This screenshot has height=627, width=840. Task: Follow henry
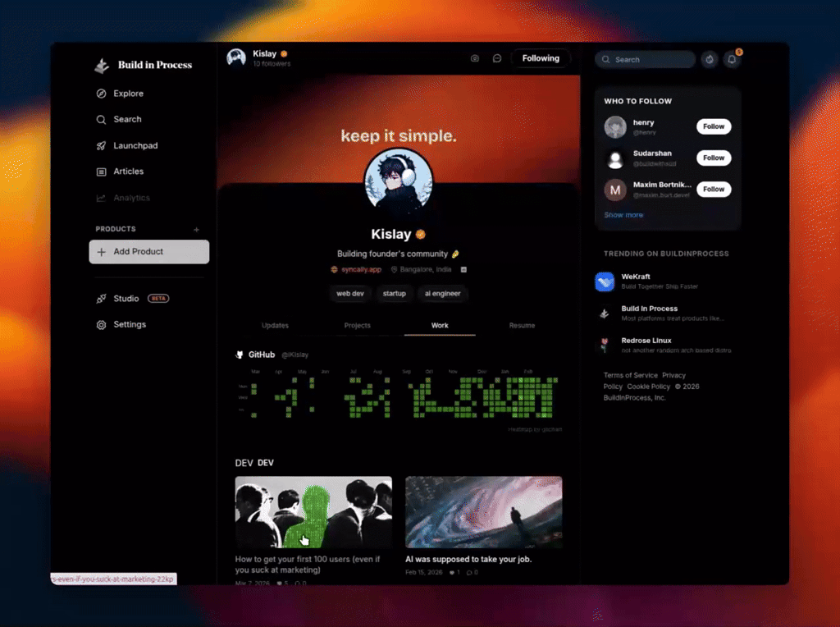(x=714, y=126)
